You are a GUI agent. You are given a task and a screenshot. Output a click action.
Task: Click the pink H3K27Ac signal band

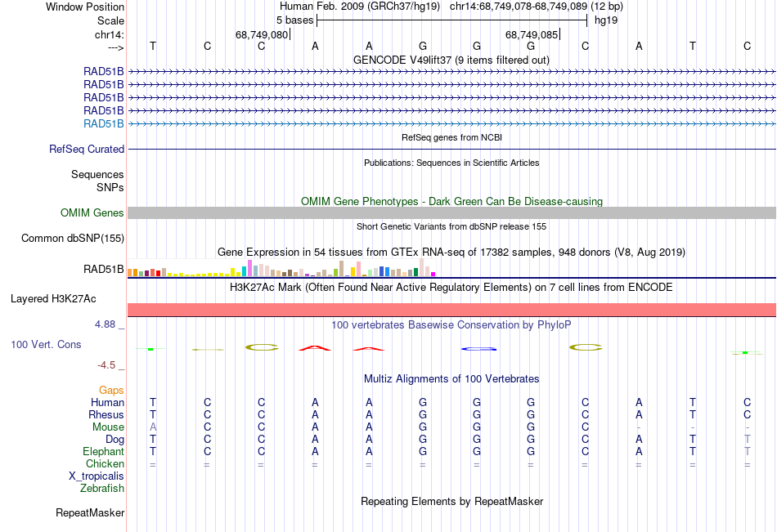click(451, 310)
